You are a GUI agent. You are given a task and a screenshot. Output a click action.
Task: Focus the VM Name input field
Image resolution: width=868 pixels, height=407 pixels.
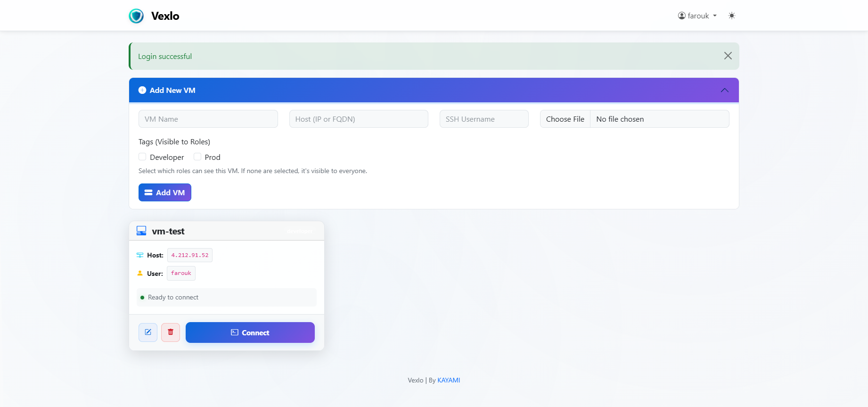[x=208, y=119]
